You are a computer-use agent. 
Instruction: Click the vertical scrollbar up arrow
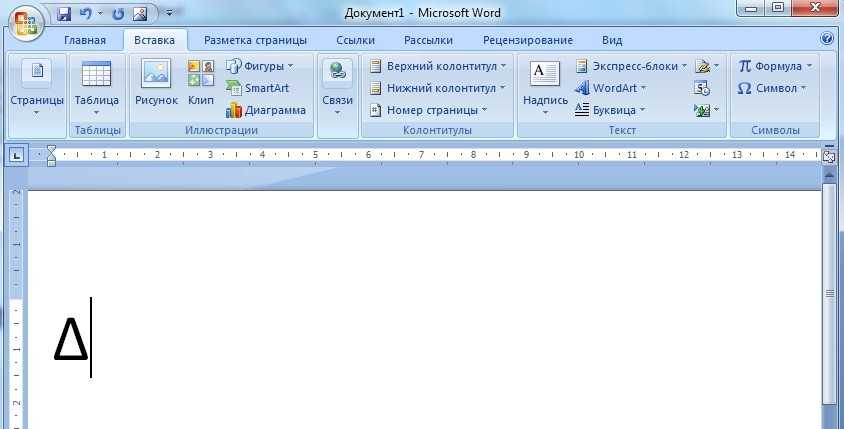[829, 175]
